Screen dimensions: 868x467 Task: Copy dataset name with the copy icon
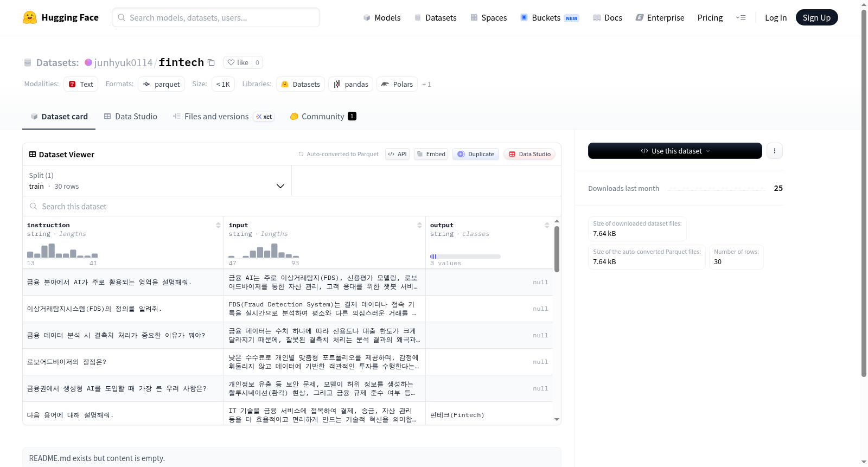pos(212,62)
